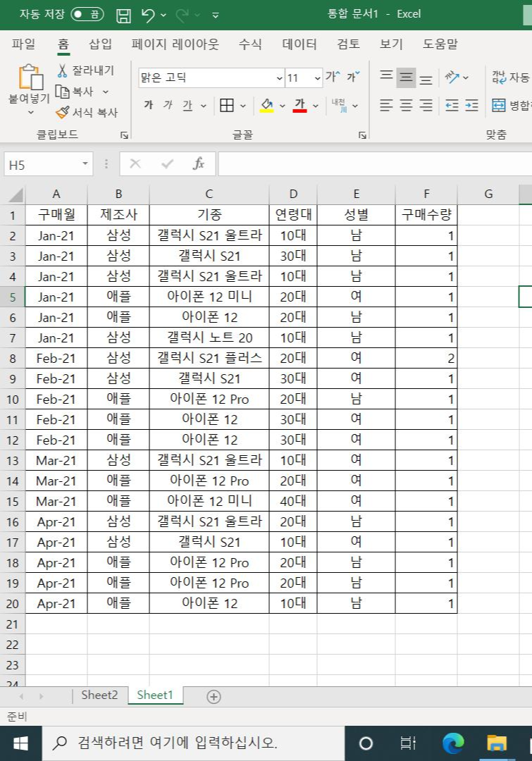This screenshot has width=532, height=761.
Task: Click the wrap text icon
Action: 499,77
